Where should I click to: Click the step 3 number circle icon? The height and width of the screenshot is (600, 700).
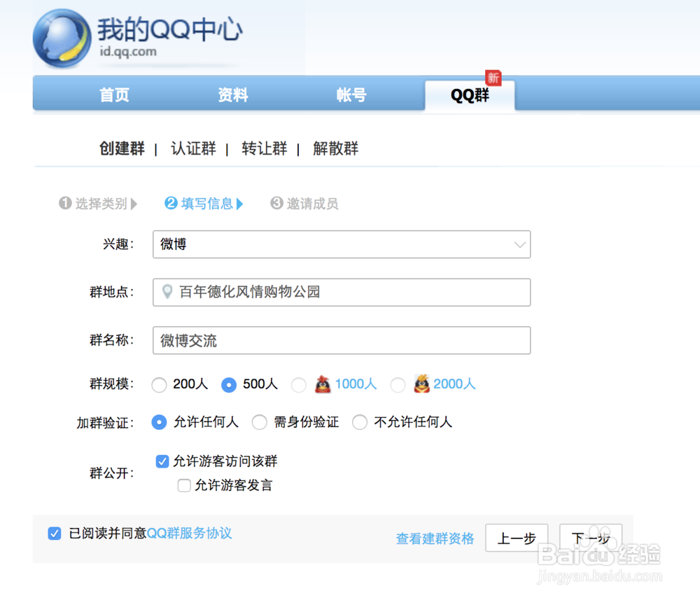coord(276,203)
